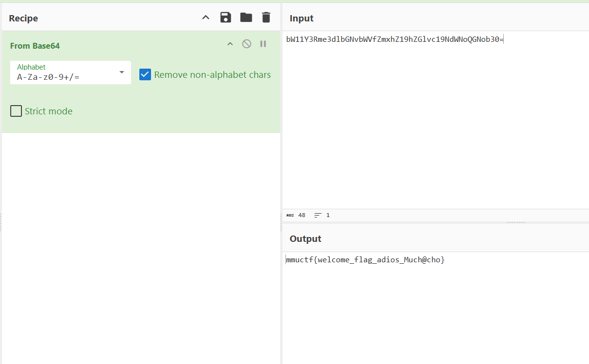Save the current recipe
The width and height of the screenshot is (589, 364).
[x=226, y=18]
